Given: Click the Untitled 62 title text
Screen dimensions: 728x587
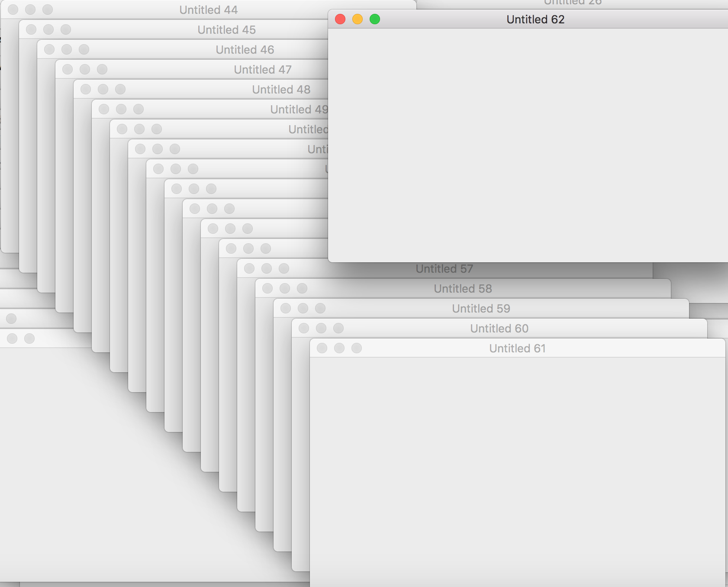Looking at the screenshot, I should pyautogui.click(x=535, y=19).
